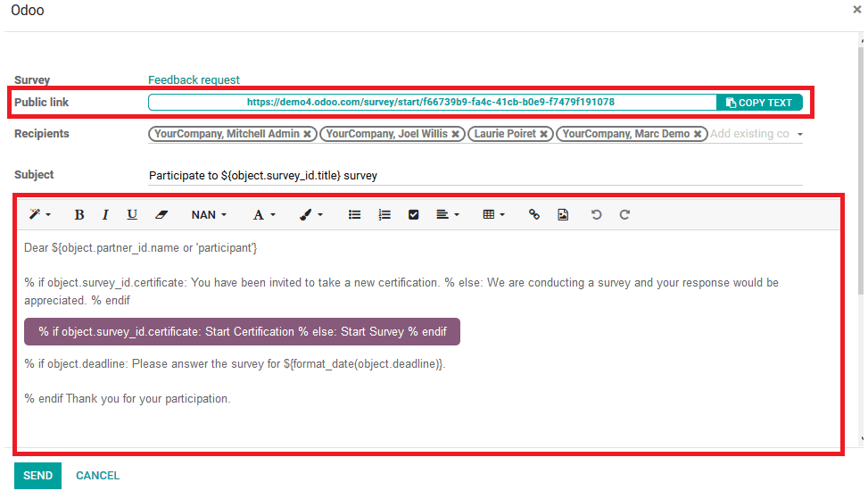Open the Feedback request survey link

point(194,79)
